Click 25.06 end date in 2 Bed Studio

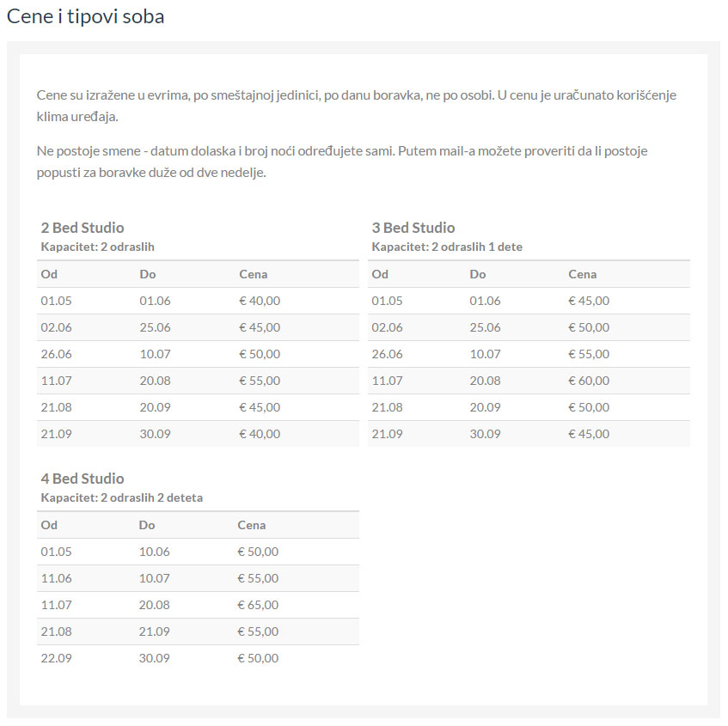click(x=155, y=327)
